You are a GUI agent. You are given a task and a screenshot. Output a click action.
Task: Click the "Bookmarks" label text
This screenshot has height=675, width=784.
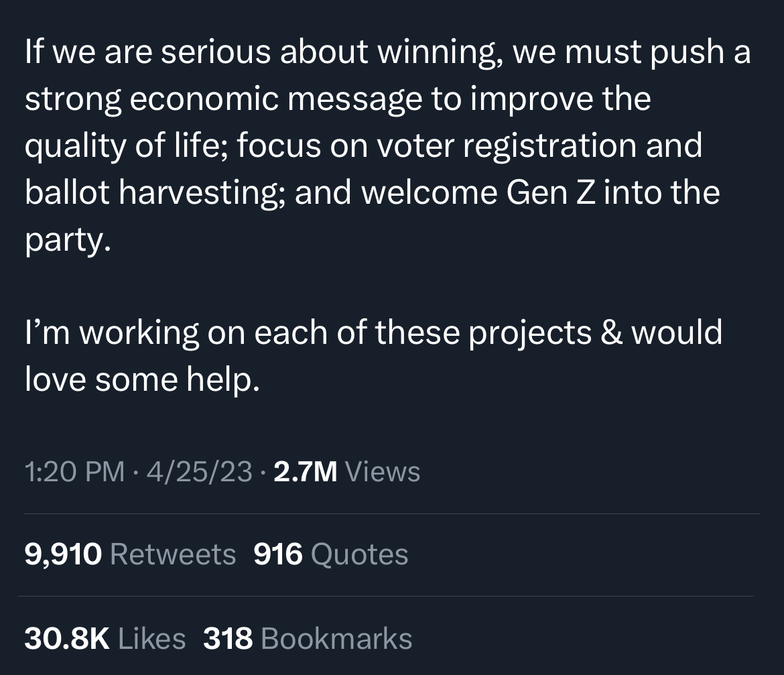coord(336,638)
